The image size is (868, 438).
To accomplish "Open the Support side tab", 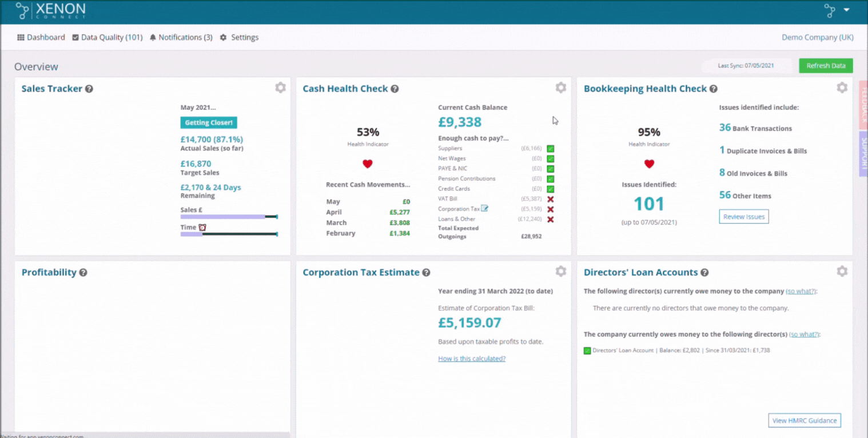I will coord(863,153).
